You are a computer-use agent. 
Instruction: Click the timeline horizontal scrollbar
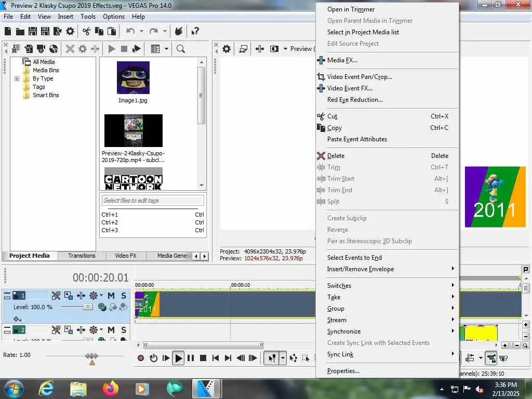203,345
